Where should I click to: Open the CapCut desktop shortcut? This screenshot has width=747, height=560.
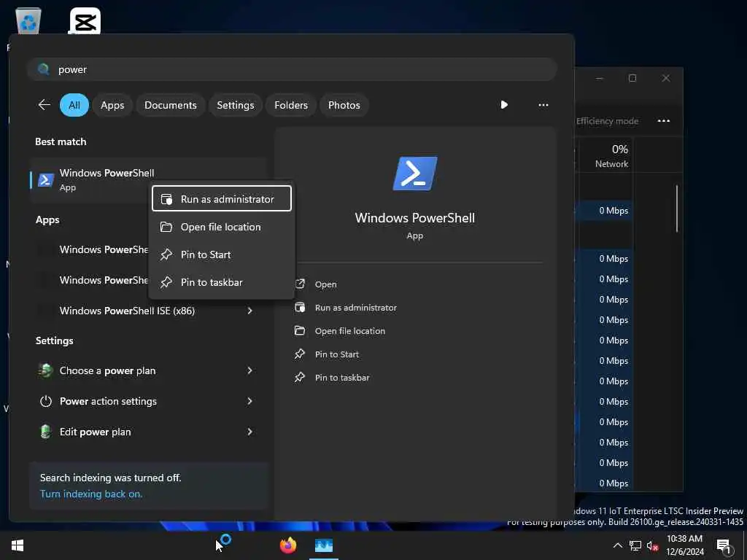click(x=85, y=21)
